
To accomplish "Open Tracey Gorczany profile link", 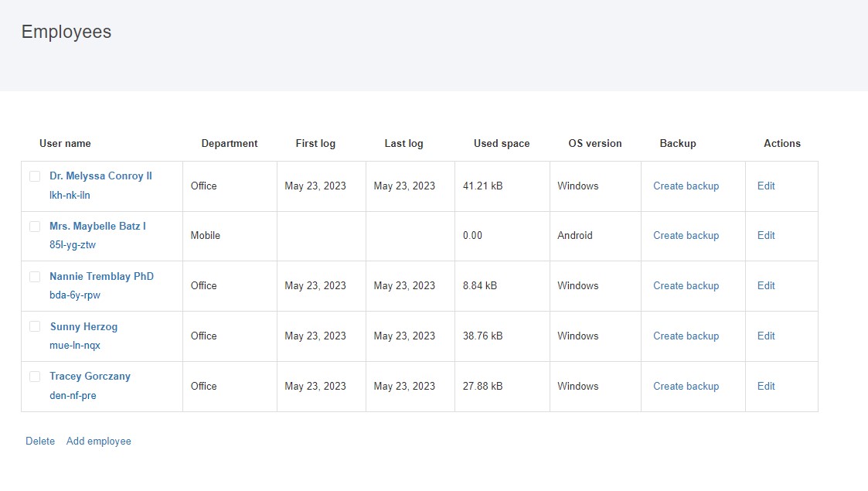I will pyautogui.click(x=90, y=377).
